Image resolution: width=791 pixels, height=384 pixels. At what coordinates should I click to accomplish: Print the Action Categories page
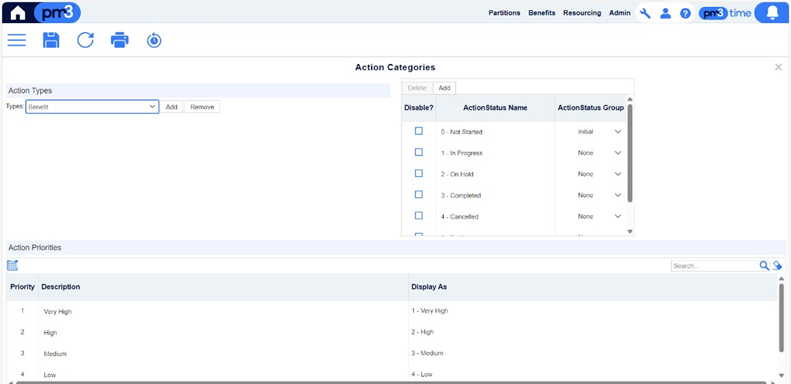tap(120, 40)
